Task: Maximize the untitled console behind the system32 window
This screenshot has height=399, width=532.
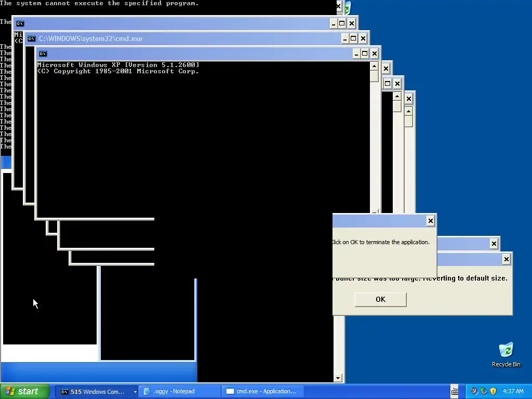Action: tap(342, 23)
